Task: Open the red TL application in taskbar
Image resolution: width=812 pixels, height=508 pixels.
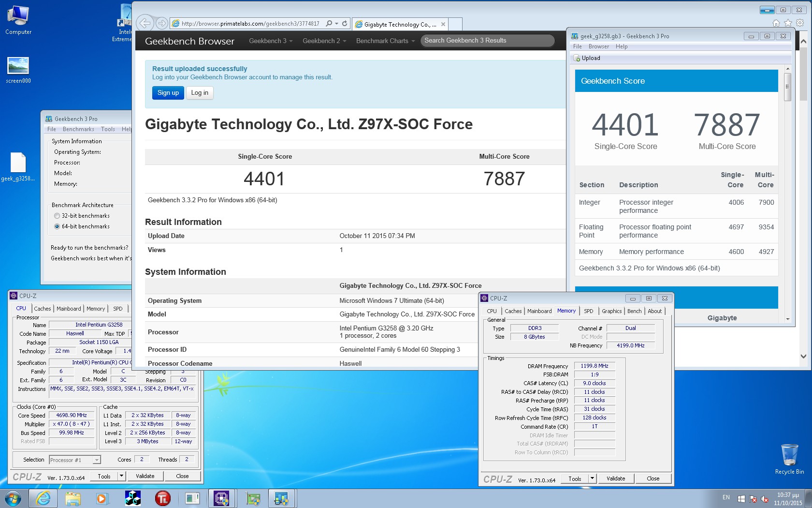Action: tap(162, 498)
